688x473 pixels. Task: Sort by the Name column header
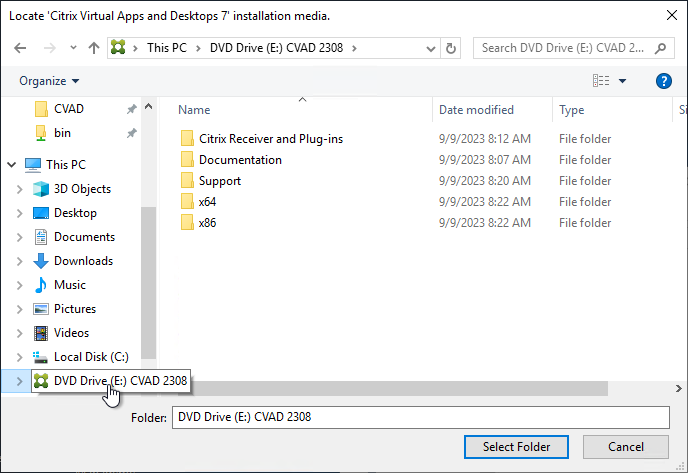click(x=194, y=110)
